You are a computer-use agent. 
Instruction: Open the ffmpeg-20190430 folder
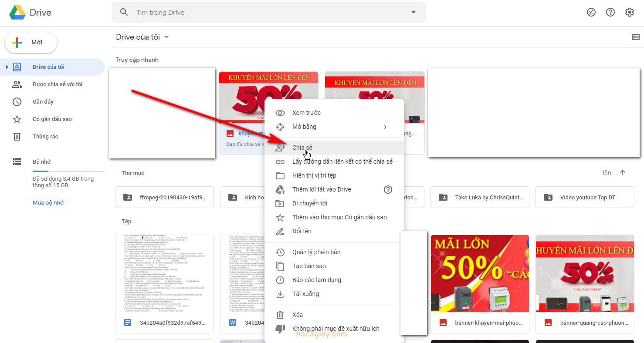(164, 197)
